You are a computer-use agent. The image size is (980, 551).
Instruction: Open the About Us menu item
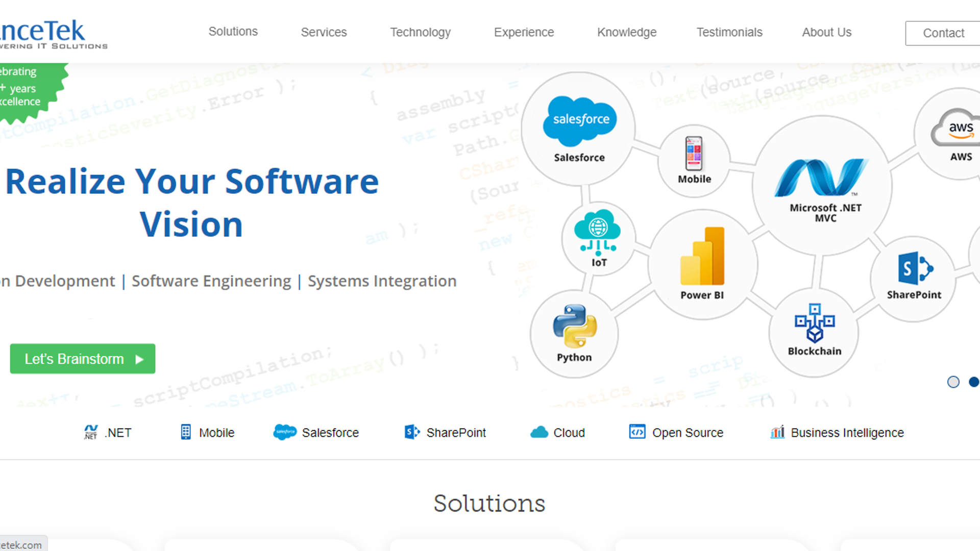(x=826, y=32)
